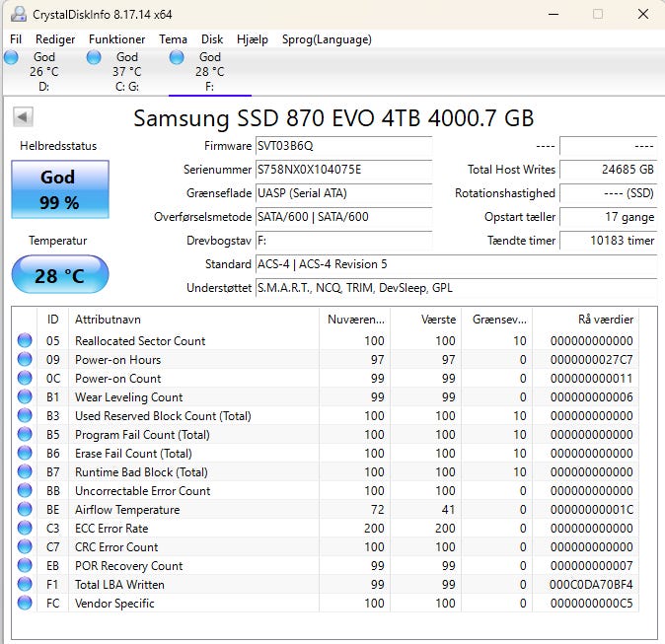
Task: Open the Hjælp menu
Action: 253,39
